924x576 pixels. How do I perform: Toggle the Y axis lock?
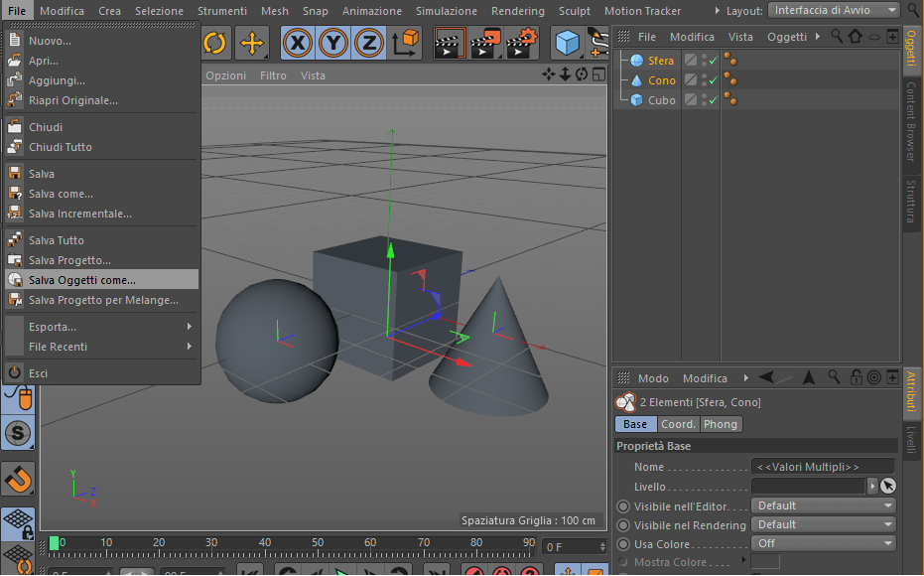tap(333, 43)
